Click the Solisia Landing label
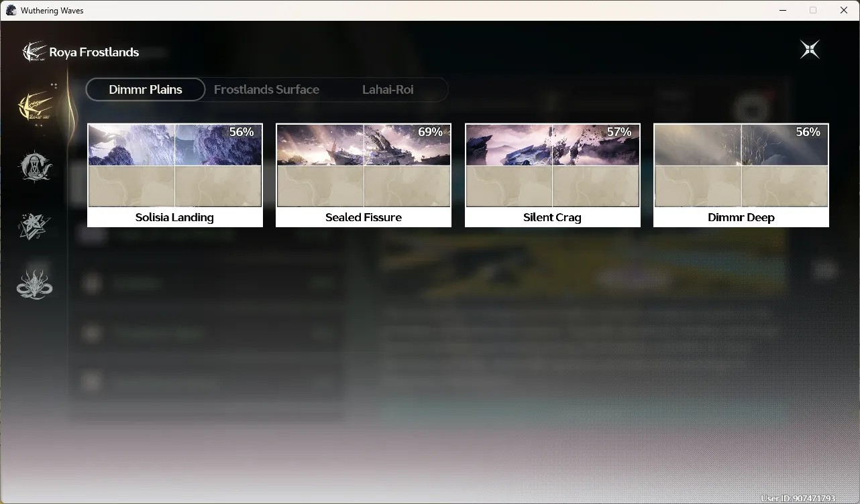 174,218
